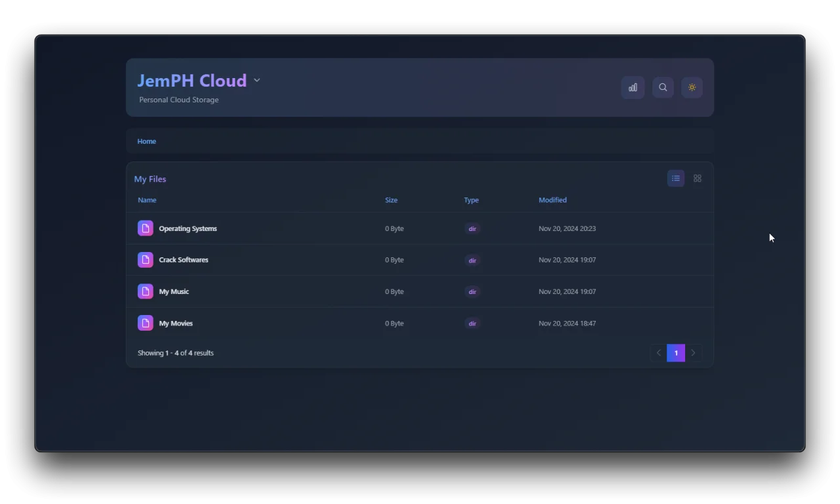Click the dir badge for Crack Softwares
The height and width of the screenshot is (504, 840).
(x=472, y=261)
